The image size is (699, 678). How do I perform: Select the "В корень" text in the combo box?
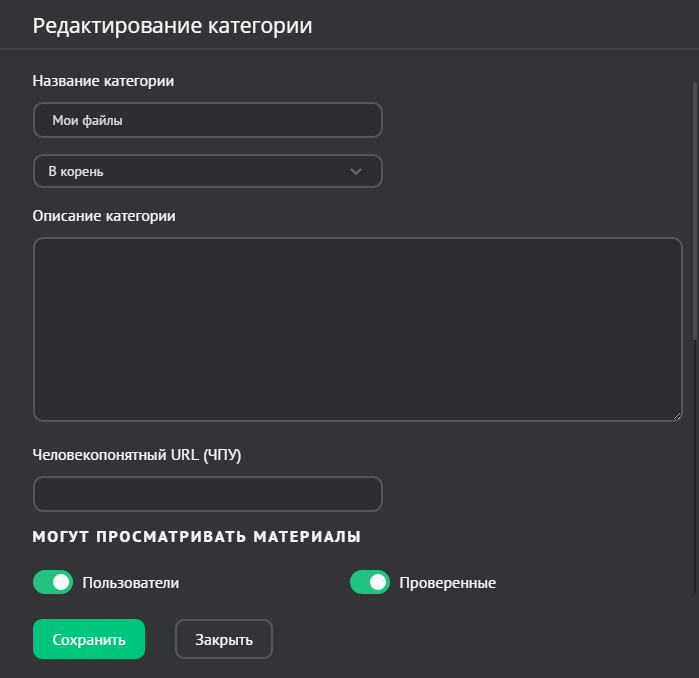tap(76, 171)
